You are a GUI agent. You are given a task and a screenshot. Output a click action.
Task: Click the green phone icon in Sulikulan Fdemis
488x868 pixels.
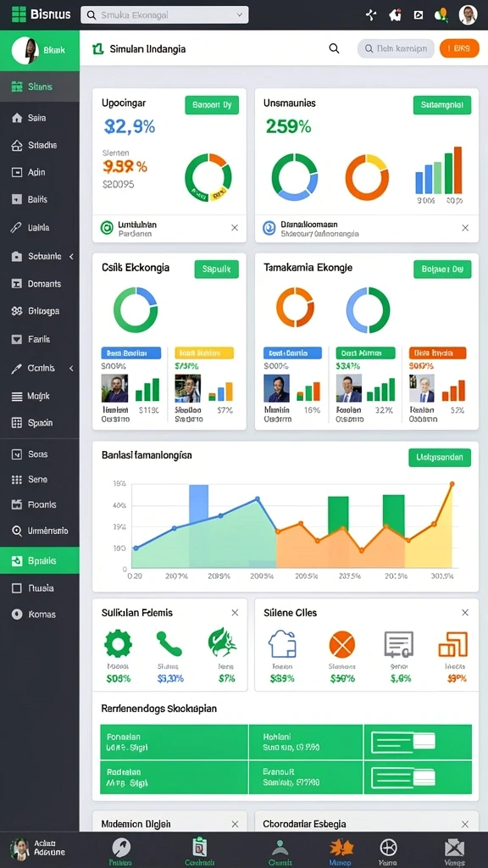pos(169,643)
